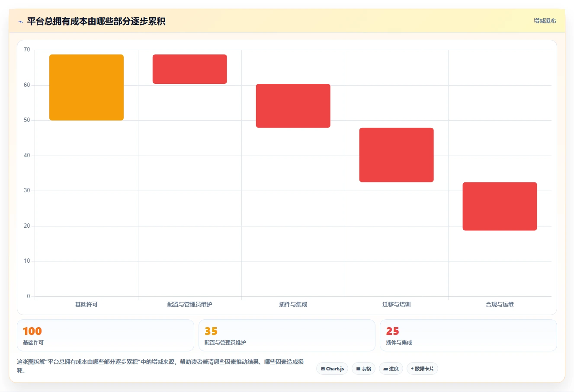Click the y-axis value 10
The height and width of the screenshot is (392, 574).
click(x=27, y=261)
